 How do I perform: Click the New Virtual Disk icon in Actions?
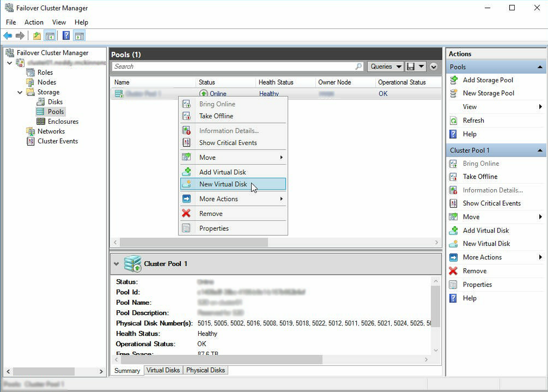click(x=454, y=244)
